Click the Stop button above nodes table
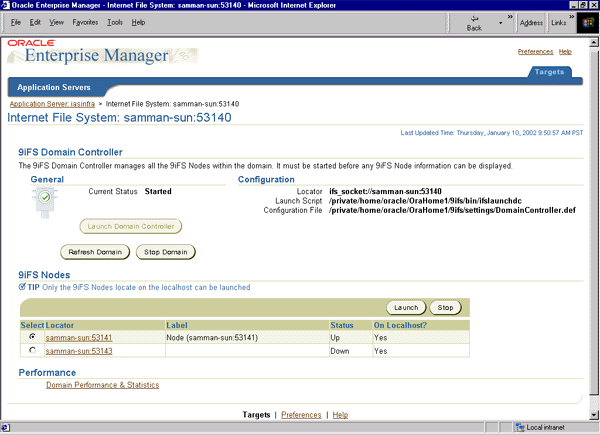Viewport: 600px width, 435px height. 445,307
